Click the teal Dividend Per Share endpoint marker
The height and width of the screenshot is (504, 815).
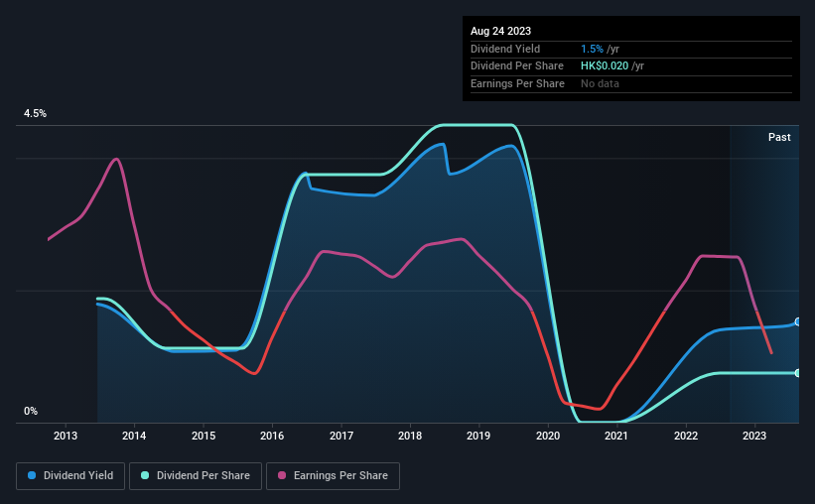(798, 373)
